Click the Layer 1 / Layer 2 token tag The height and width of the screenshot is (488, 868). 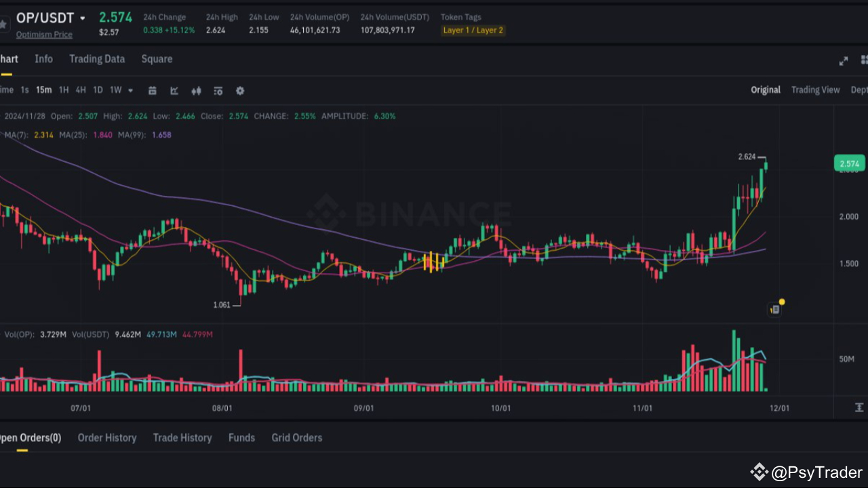[x=473, y=30]
